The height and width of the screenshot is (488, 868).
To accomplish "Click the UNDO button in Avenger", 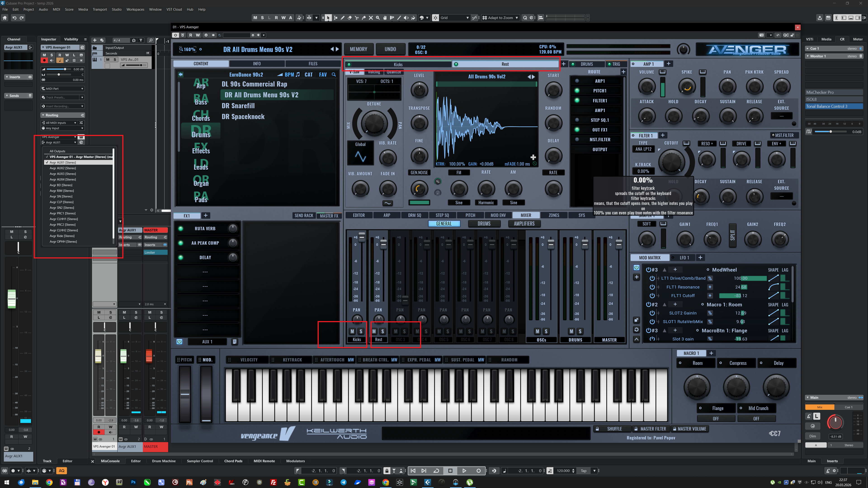I will click(x=390, y=49).
